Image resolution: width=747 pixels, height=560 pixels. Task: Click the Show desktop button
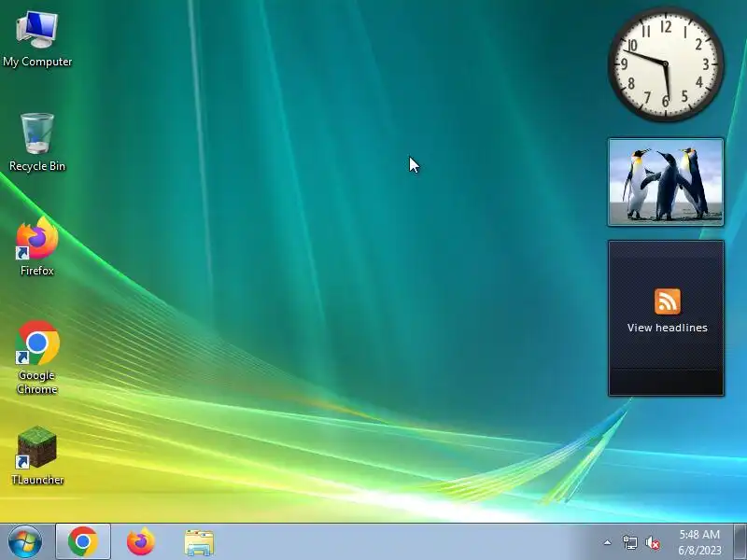point(740,541)
